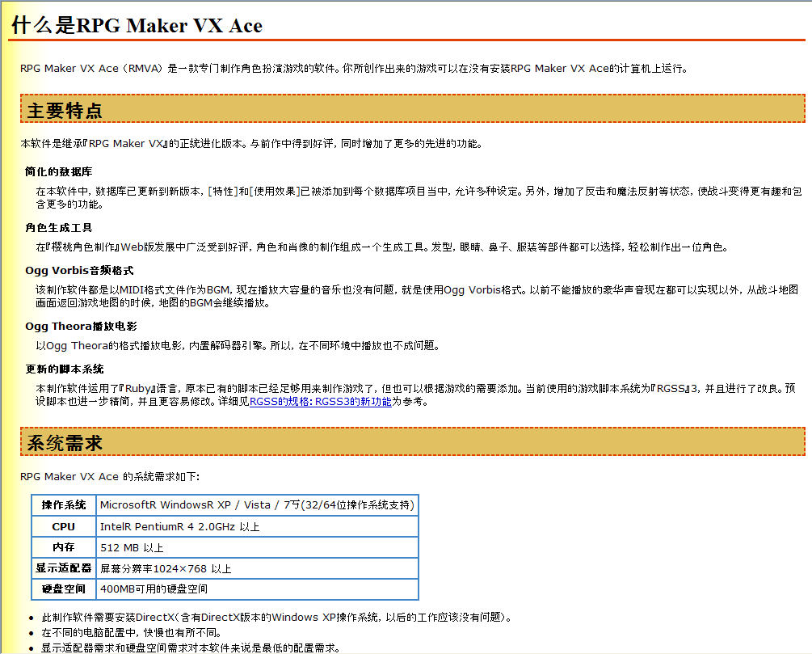Click the 以Ogg Theora的格式播放电影 paragraph
The image size is (812, 654).
[238, 346]
